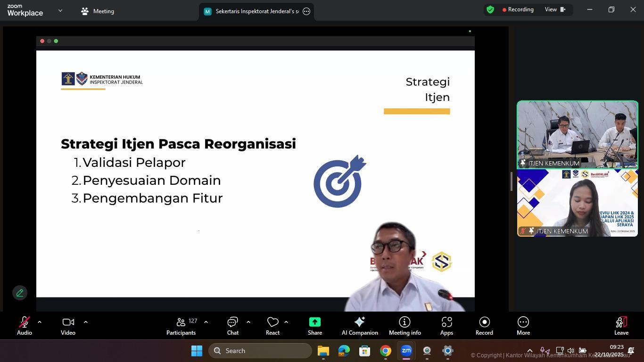Open the More options menu
This screenshot has height=362, width=644.
click(x=523, y=326)
